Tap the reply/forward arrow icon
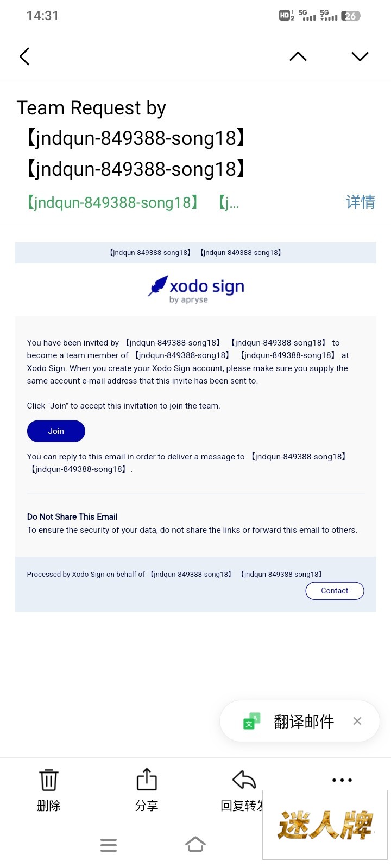The width and height of the screenshot is (391, 868). click(x=244, y=780)
